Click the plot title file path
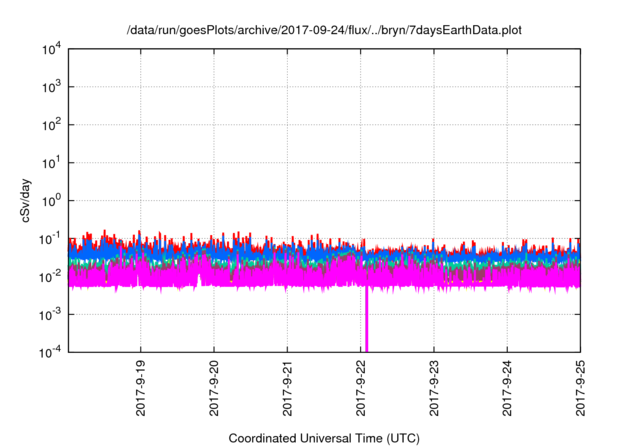 [x=324, y=30]
